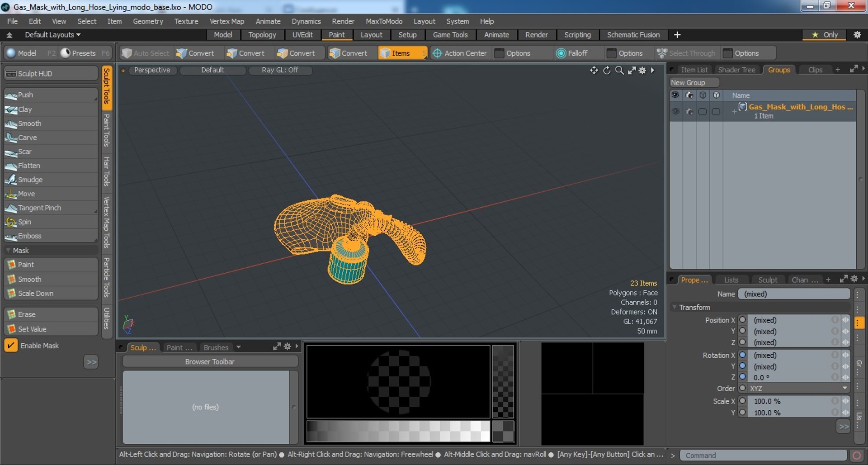Switch to the Shader Tree tab
Image resolution: width=868 pixels, height=465 pixels.
[736, 70]
